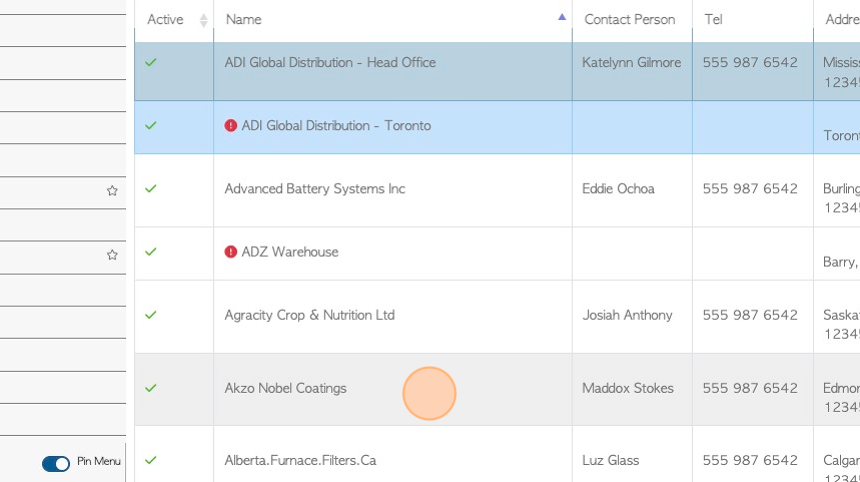
Task: Click active checkmark for Akzo Nobel Coatings
Action: click(x=151, y=388)
